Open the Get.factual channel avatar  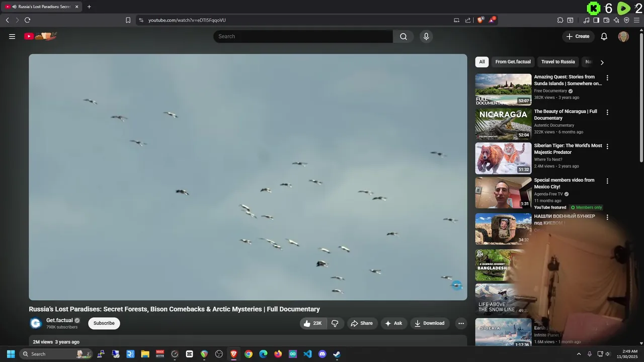pyautogui.click(x=35, y=323)
